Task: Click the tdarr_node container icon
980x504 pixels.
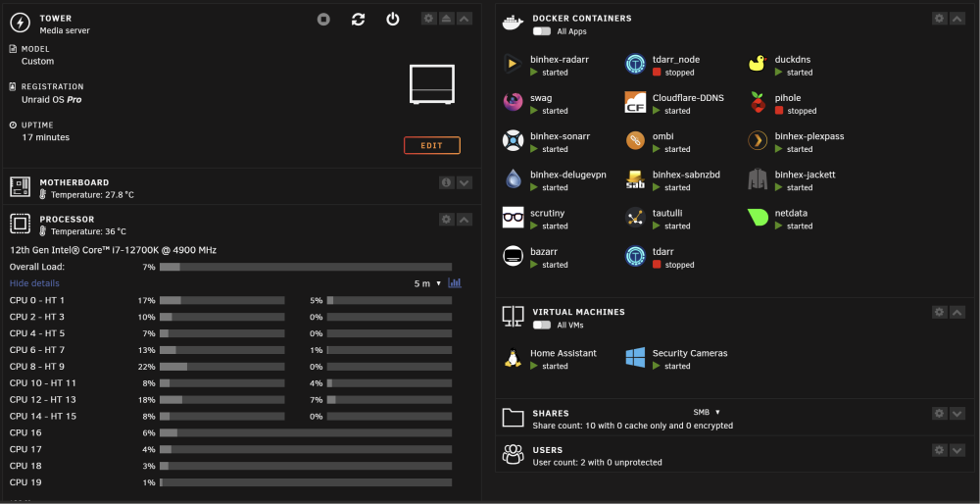Action: click(x=636, y=64)
